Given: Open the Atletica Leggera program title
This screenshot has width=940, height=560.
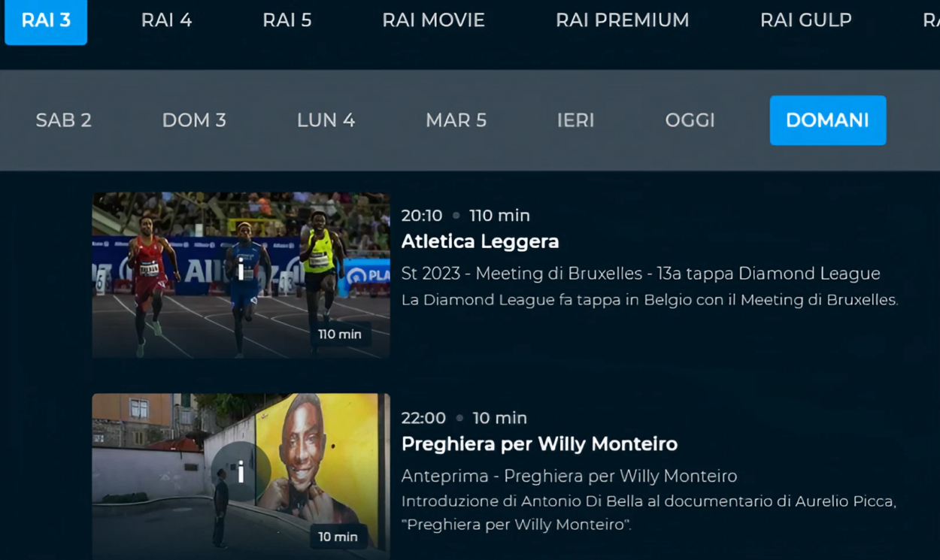Looking at the screenshot, I should tap(480, 241).
